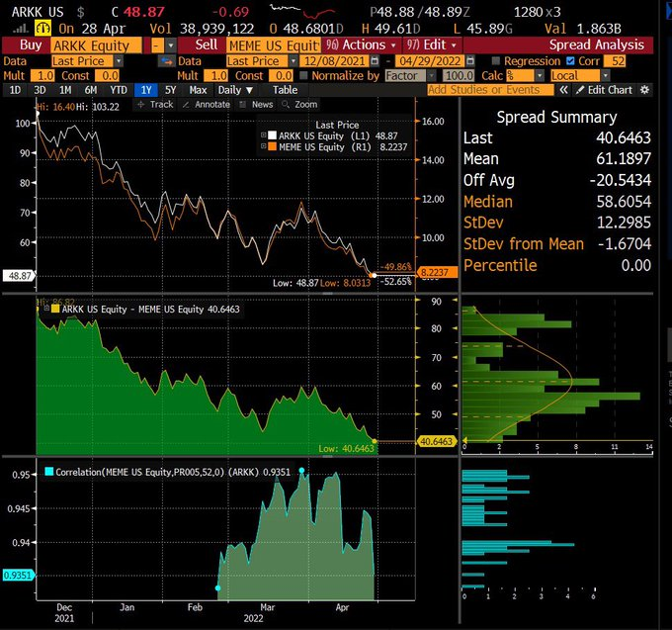Click the Buy side Mult 1.0 field
The width and height of the screenshot is (672, 630).
[x=42, y=75]
